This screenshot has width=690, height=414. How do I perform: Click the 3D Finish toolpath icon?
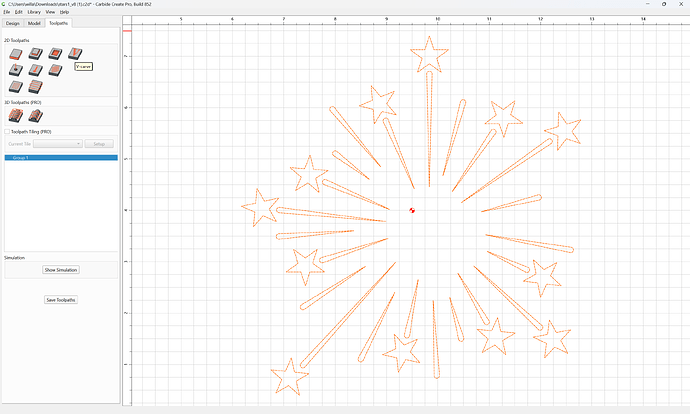(36, 115)
